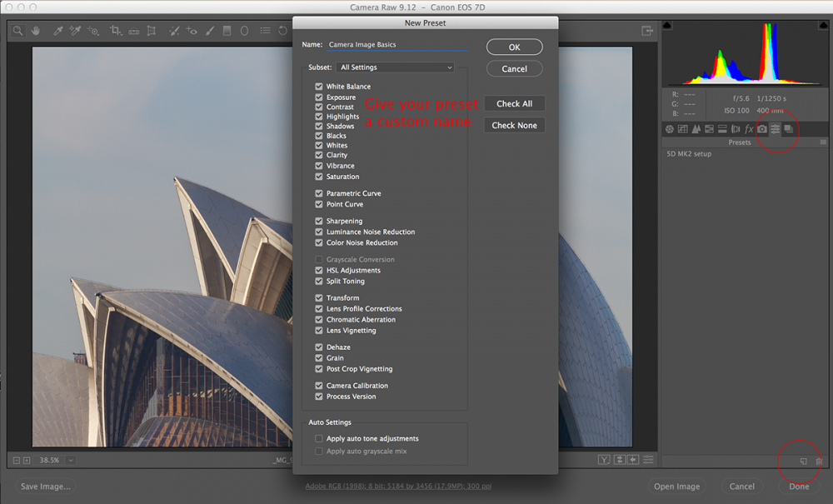Click the Check None button

point(514,125)
